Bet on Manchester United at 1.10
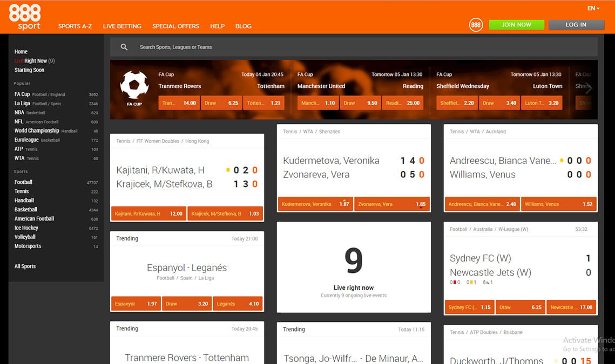The image size is (615, 364). pyautogui.click(x=318, y=103)
